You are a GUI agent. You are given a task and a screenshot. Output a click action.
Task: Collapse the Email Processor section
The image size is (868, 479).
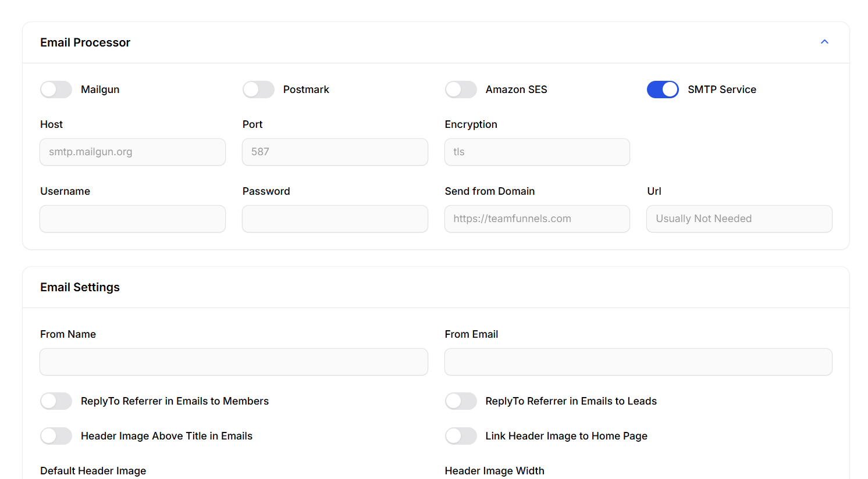[824, 42]
